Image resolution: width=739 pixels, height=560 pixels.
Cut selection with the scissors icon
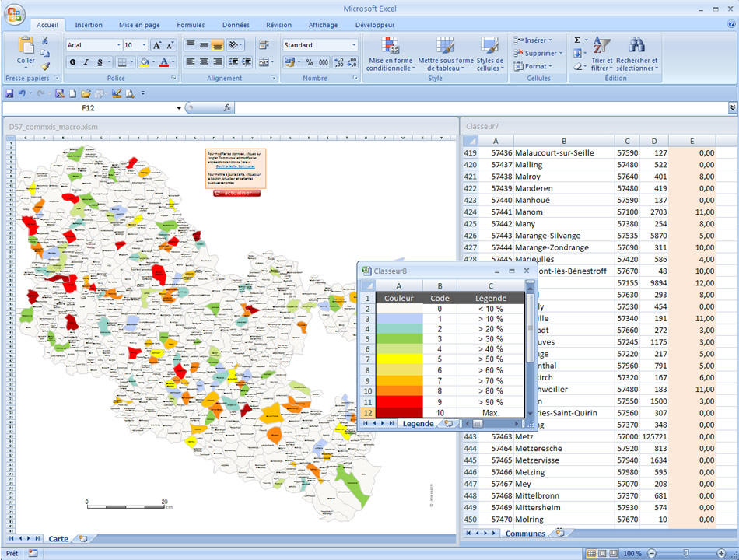[45, 41]
